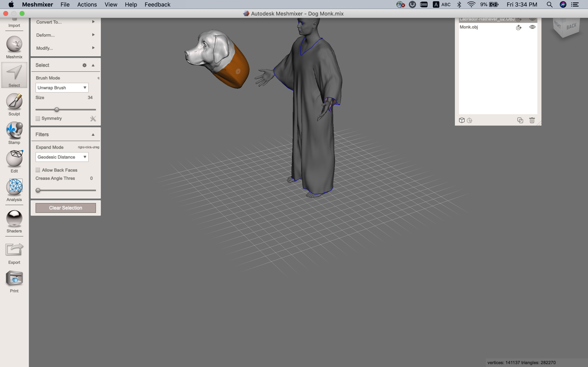Viewport: 588px width, 367px height.
Task: Check Allow Back Faces
Action: (38, 170)
